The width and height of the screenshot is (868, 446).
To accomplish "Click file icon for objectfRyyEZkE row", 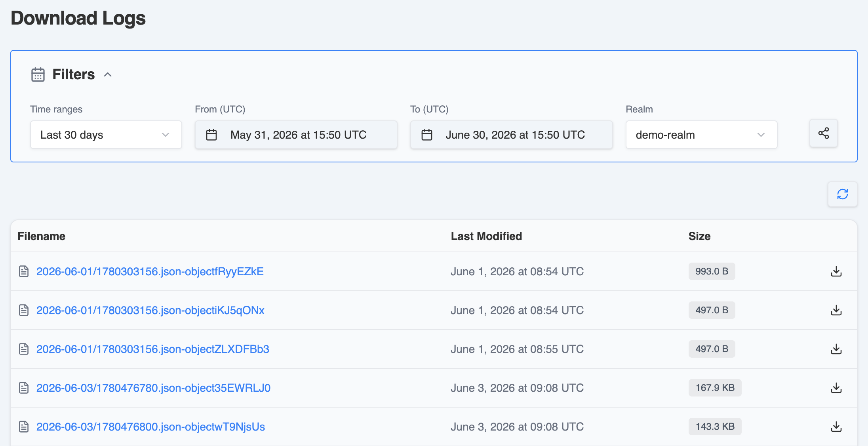I will [x=24, y=271].
